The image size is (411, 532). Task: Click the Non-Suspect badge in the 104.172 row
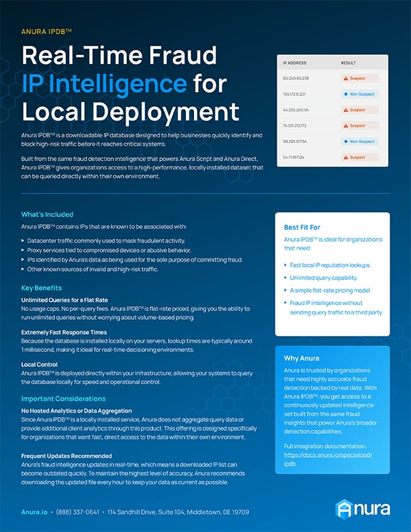pyautogui.click(x=360, y=94)
